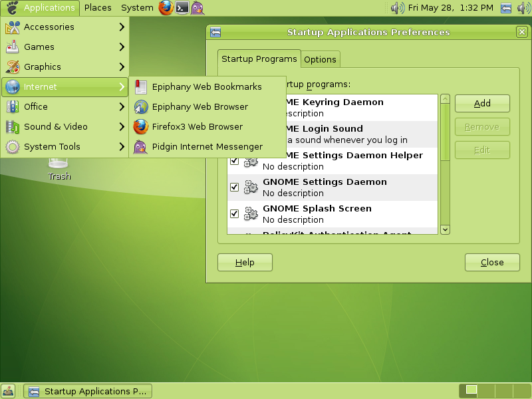Click the gears icon of GNOME Settings Daemon

tap(251, 187)
